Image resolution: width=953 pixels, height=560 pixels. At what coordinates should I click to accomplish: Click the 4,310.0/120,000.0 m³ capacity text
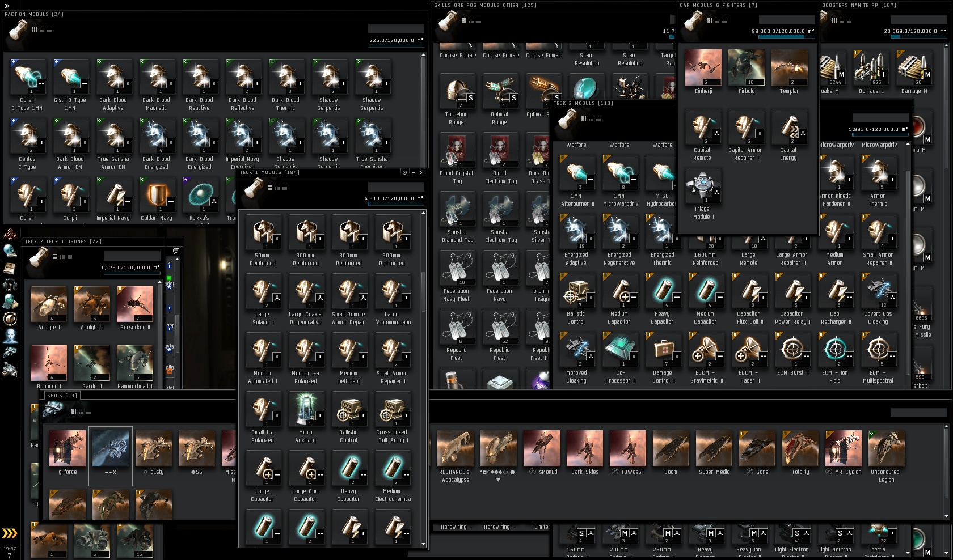(394, 198)
